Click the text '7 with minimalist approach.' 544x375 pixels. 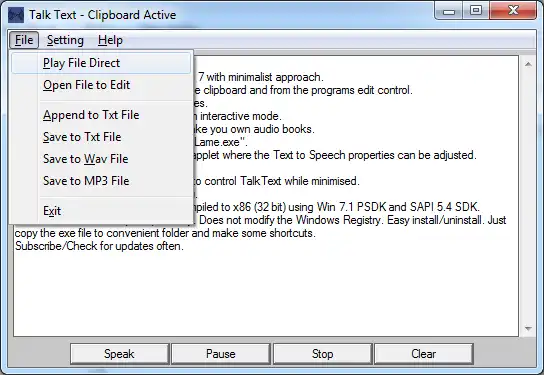point(261,77)
